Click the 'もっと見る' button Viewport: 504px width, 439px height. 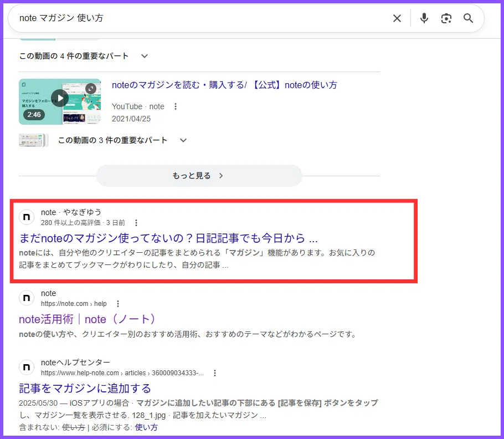pos(199,176)
